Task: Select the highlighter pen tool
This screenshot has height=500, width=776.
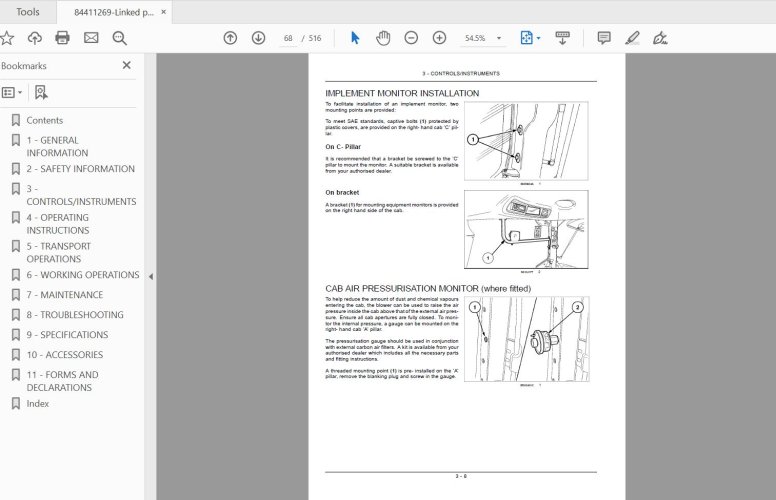Action: point(632,38)
